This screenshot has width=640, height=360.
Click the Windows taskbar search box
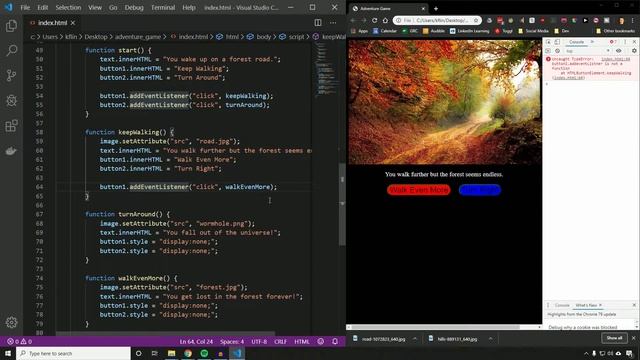73,353
